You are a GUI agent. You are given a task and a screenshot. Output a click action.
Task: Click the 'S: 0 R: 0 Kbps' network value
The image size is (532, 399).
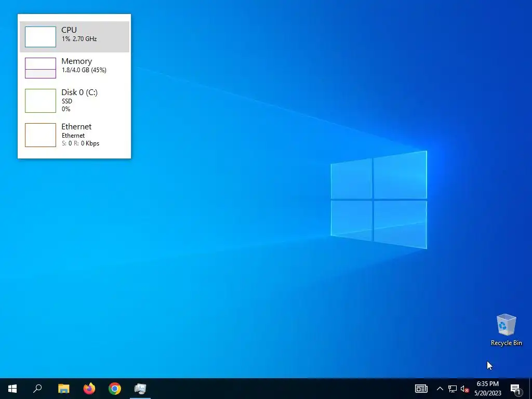tap(81, 143)
